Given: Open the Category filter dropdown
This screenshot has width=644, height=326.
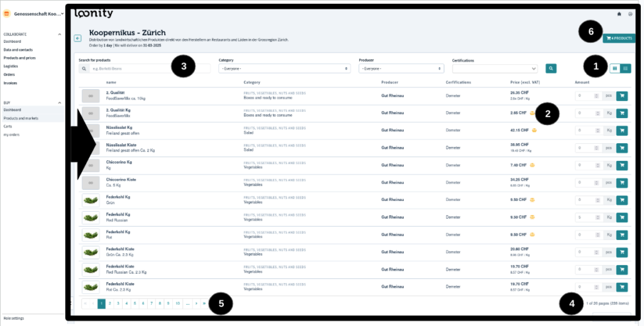Looking at the screenshot, I should pyautogui.click(x=284, y=68).
